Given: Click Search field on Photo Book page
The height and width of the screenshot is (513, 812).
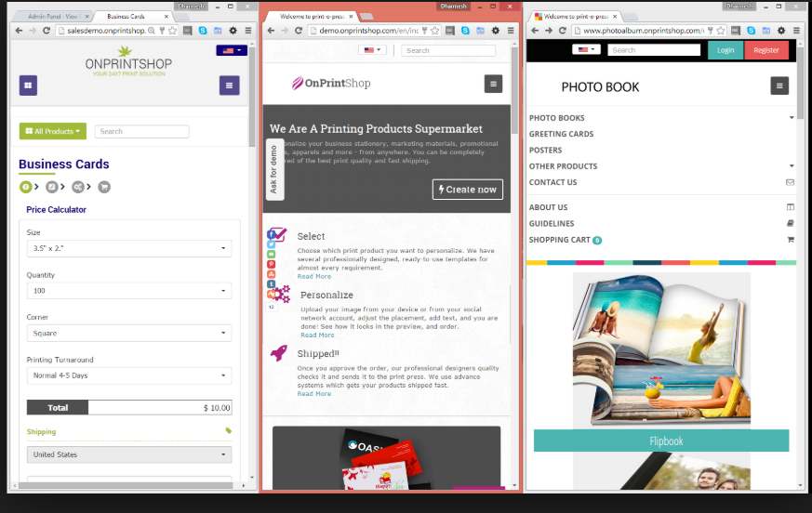Looking at the screenshot, I should [654, 49].
